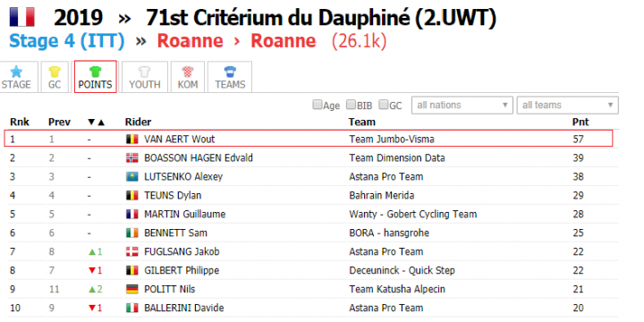This screenshot has height=322, width=644.
Task: Sort results by the Pnt column header
Action: coord(580,122)
